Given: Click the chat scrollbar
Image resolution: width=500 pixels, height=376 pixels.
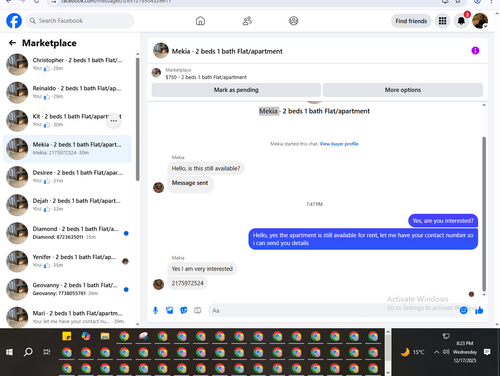Looking at the screenshot, I should tap(484, 213).
